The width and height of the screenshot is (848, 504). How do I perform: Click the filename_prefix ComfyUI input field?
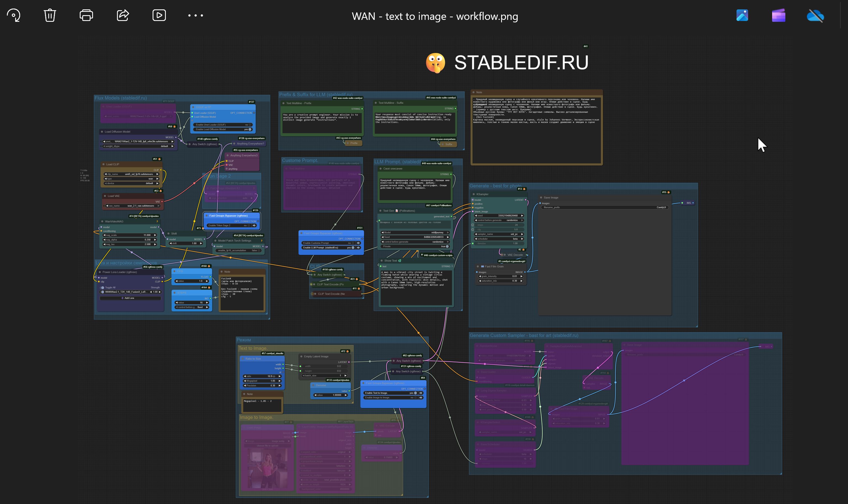605,207
